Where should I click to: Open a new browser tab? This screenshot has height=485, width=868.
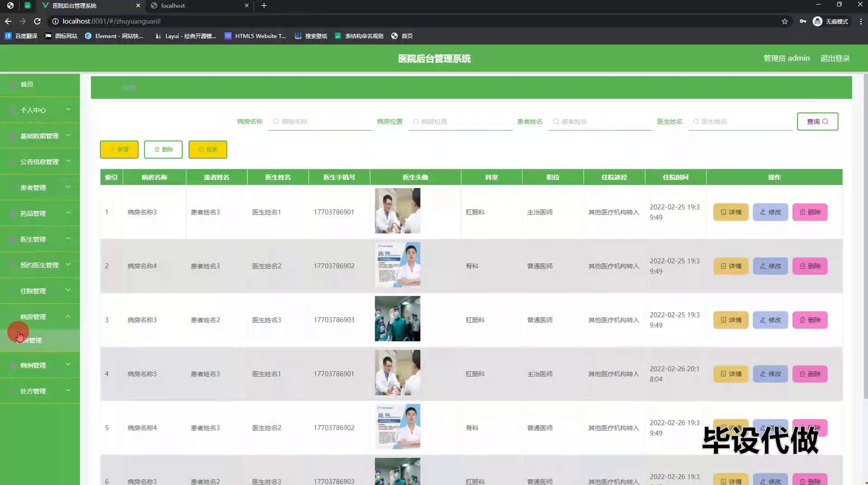tap(264, 5)
